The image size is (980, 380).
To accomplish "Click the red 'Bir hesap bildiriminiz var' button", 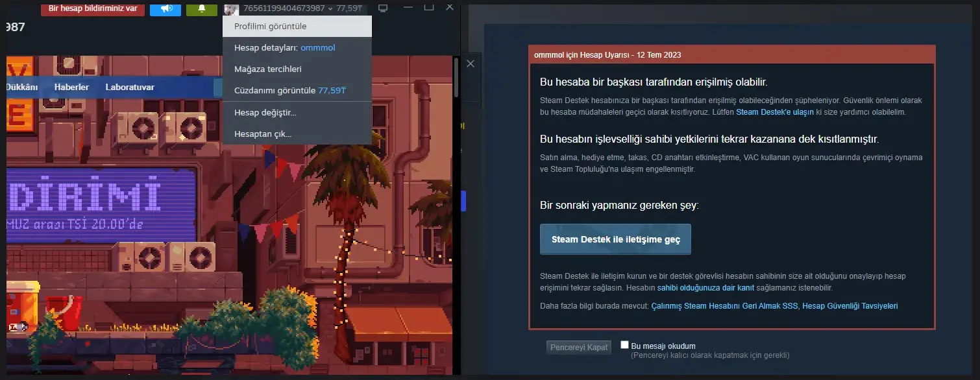I will (x=93, y=8).
